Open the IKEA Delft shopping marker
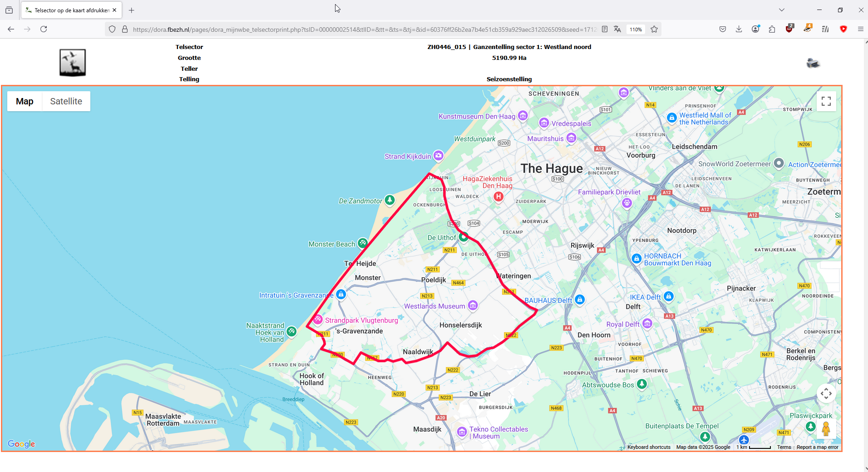This screenshot has height=472, width=868. (x=669, y=296)
